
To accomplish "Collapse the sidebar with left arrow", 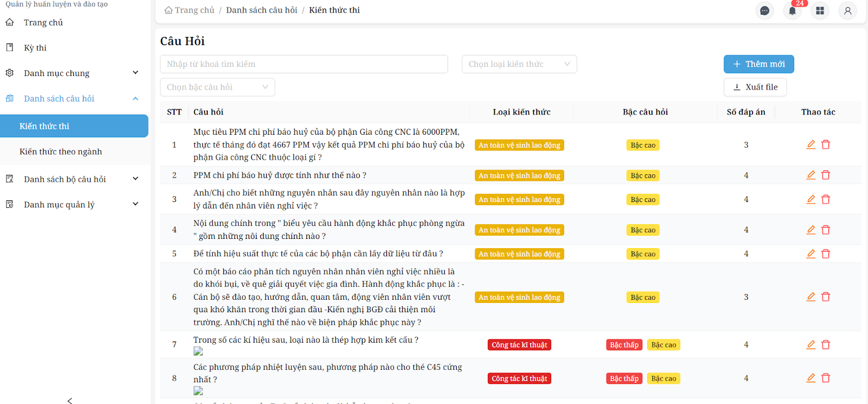I will point(70,400).
